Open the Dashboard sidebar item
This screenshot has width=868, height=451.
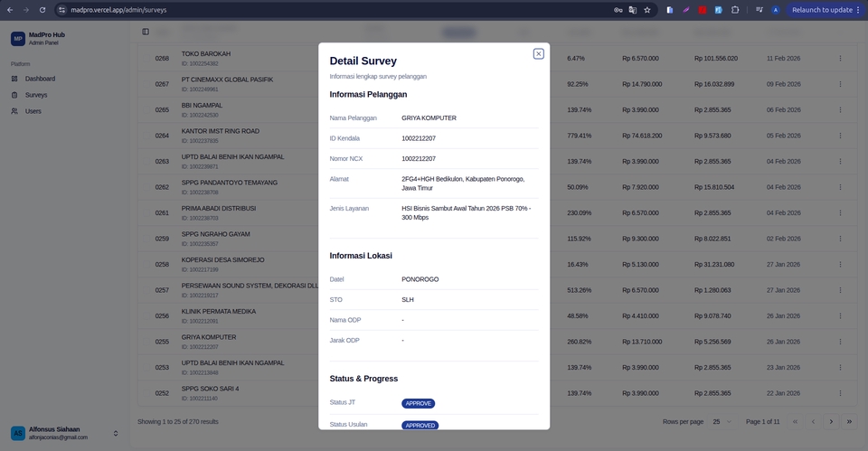(40, 79)
